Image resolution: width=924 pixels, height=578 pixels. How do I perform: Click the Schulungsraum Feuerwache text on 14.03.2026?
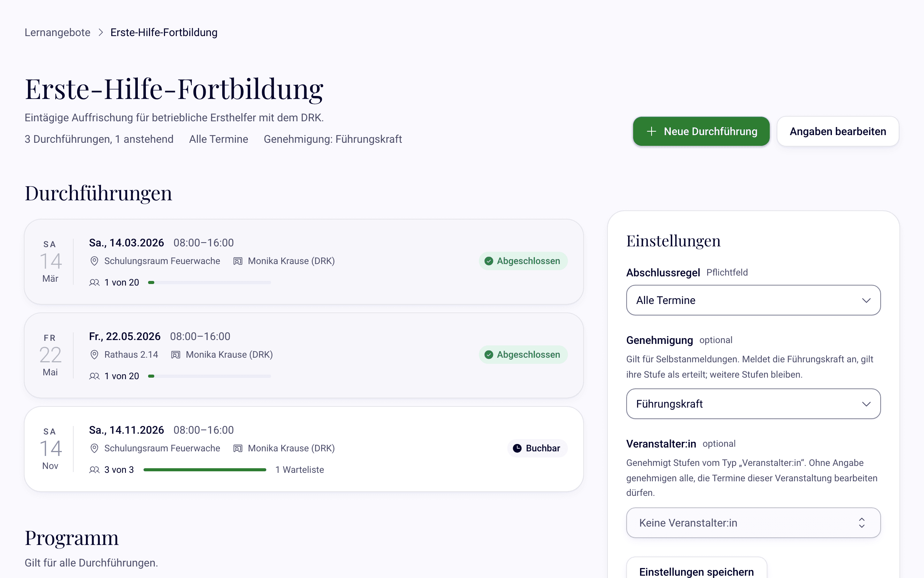click(162, 261)
